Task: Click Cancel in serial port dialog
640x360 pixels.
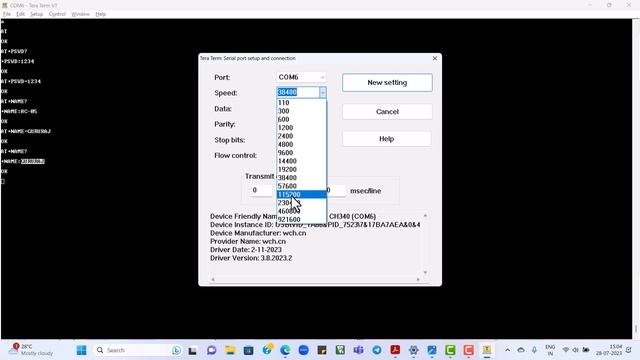Action: pyautogui.click(x=387, y=111)
